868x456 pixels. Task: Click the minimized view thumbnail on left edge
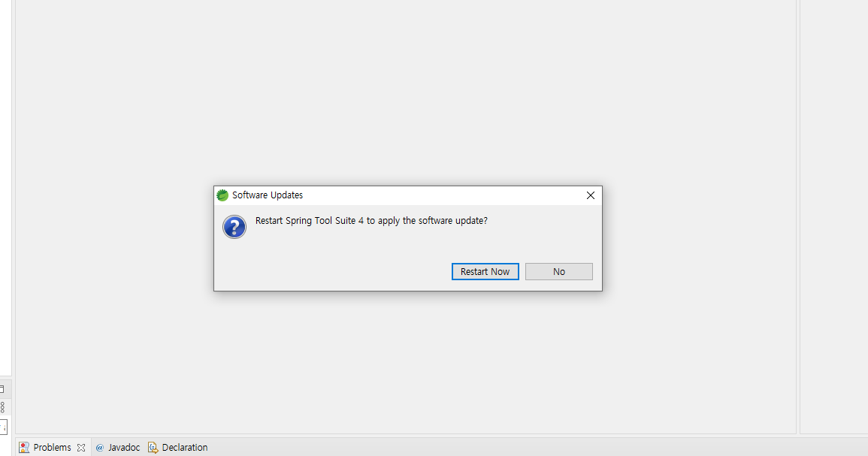click(3, 427)
